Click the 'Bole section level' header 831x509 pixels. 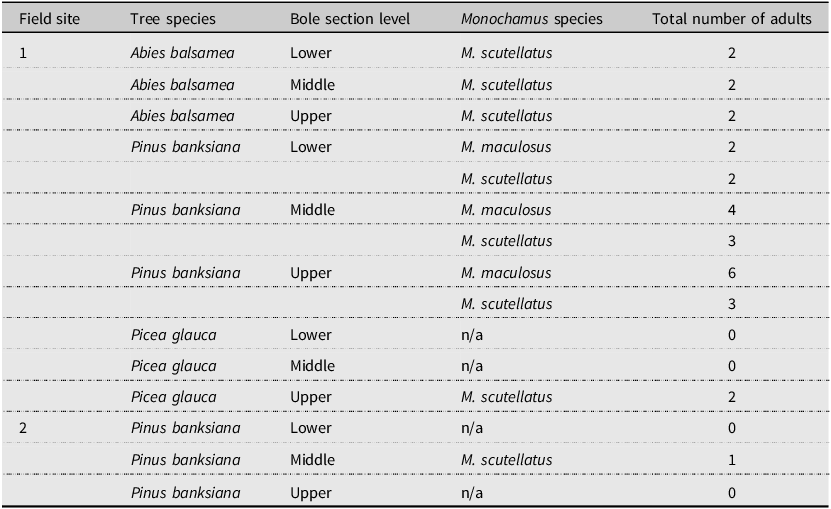[351, 20]
